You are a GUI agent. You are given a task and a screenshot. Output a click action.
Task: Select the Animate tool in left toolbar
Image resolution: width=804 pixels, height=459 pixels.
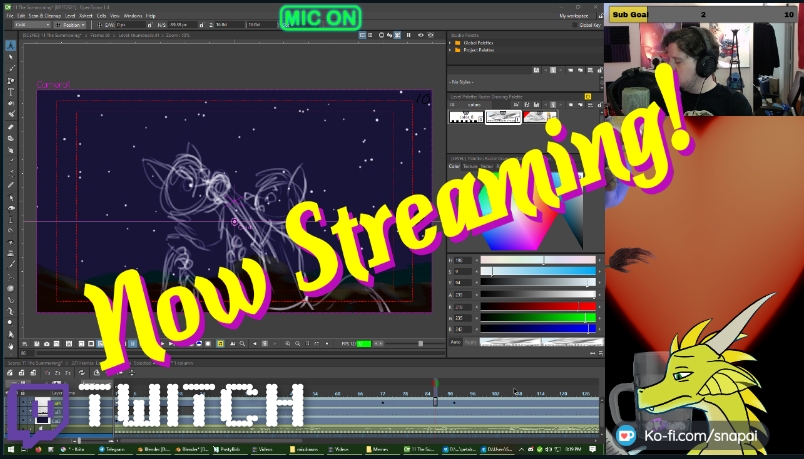point(11,46)
